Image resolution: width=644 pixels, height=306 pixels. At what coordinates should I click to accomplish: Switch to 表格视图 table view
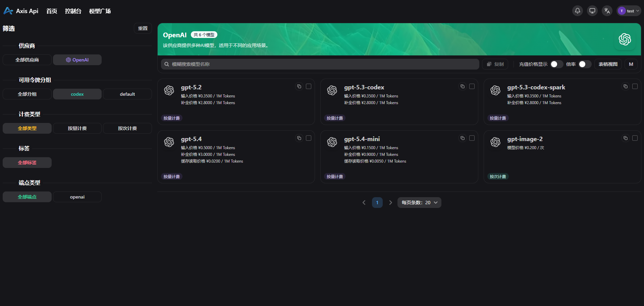[x=608, y=64]
